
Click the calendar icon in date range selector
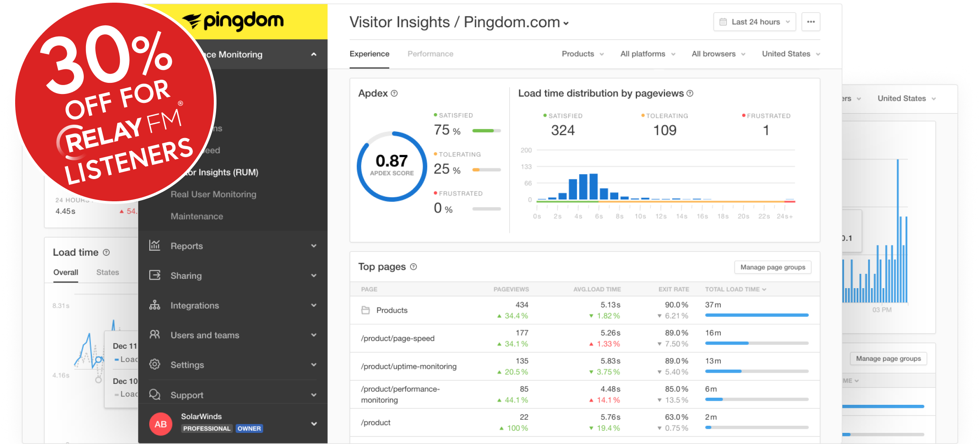[x=723, y=22]
